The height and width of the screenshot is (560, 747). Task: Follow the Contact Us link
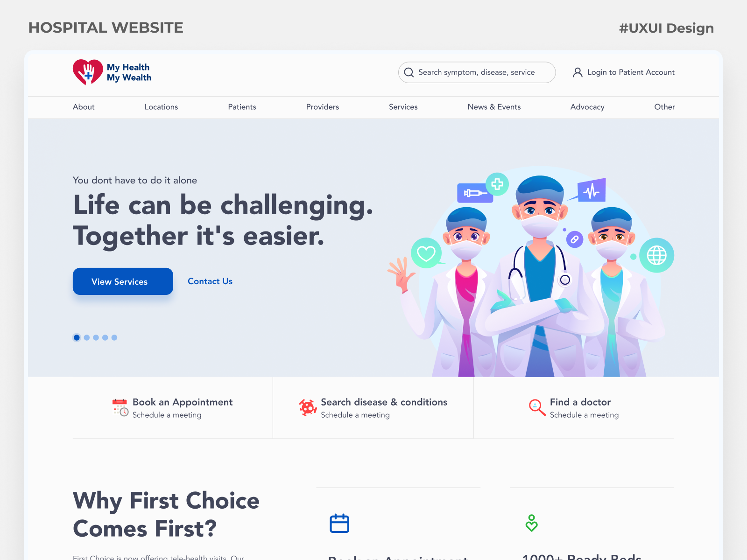(210, 281)
